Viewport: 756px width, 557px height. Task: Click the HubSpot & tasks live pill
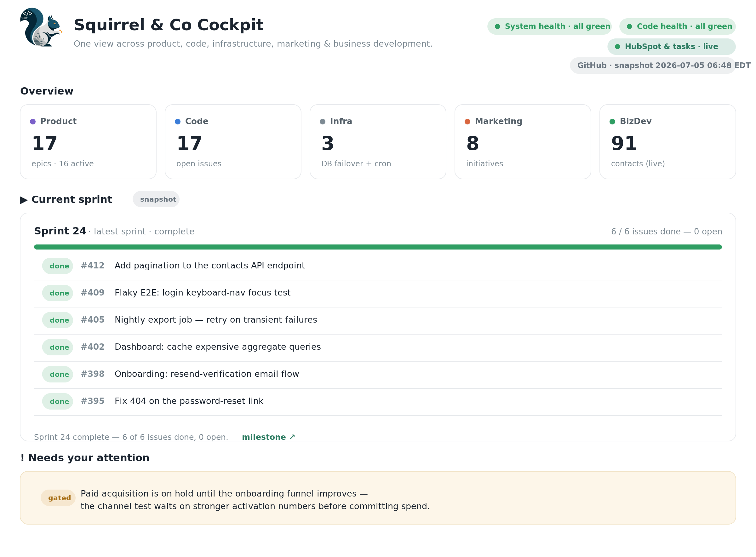pyautogui.click(x=671, y=47)
